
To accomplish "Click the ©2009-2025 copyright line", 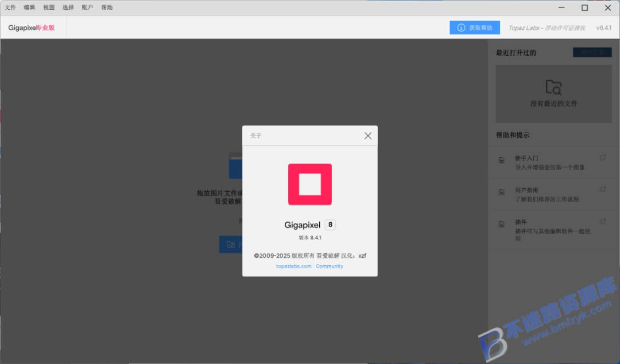I will pos(310,255).
